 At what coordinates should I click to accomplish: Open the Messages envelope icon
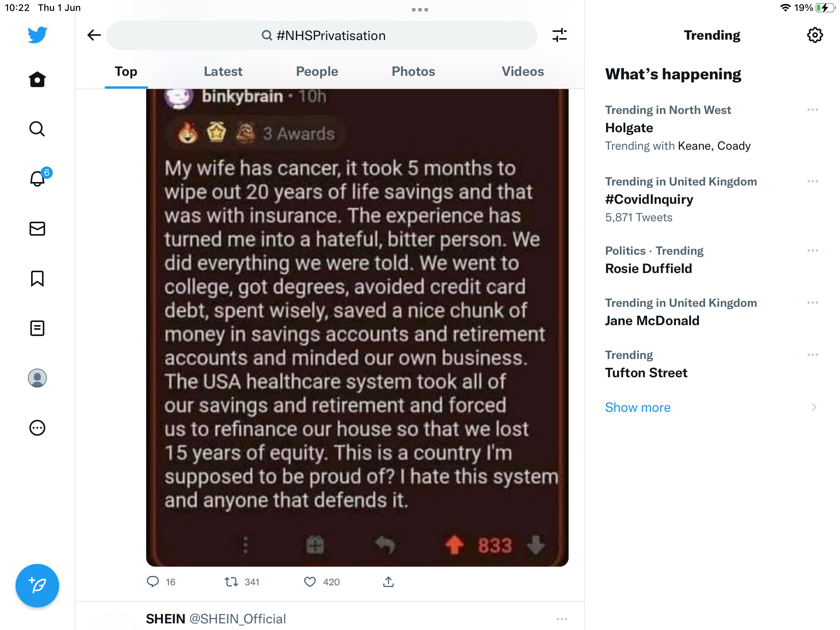pos(37,229)
